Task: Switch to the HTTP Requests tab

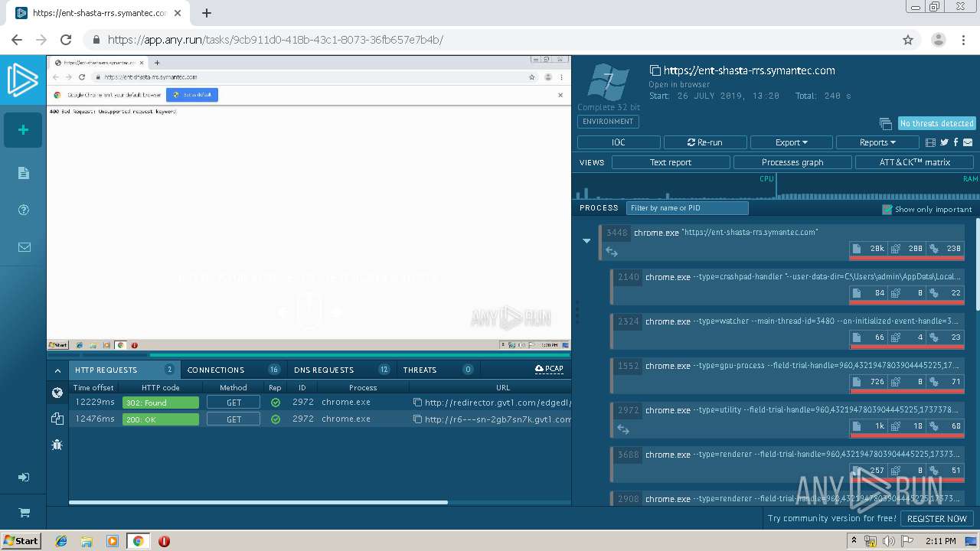Action: [x=124, y=370]
